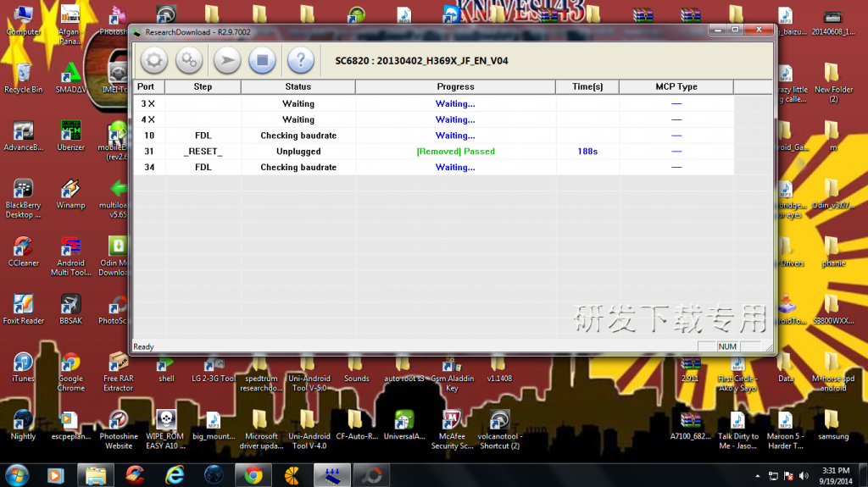This screenshot has height=487, width=868.
Task: Open the Sounds desktop folder
Action: pyautogui.click(x=357, y=369)
